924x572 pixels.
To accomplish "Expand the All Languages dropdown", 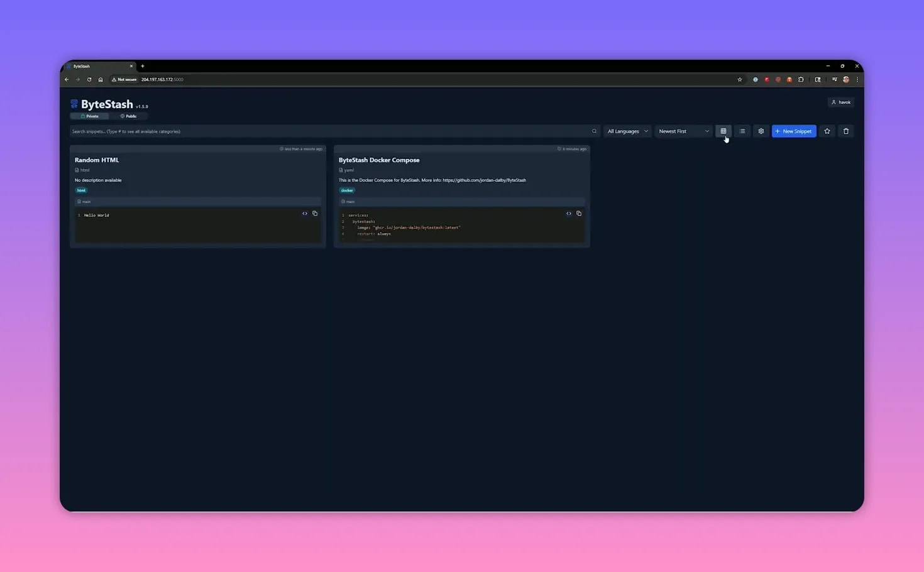I will coord(627,131).
